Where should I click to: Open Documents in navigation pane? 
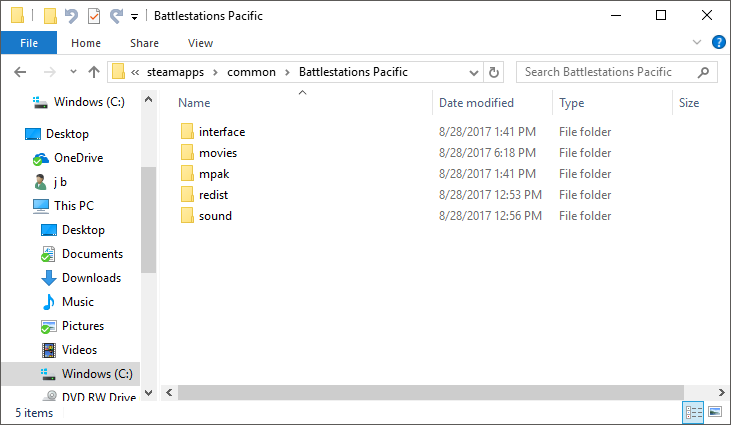tap(82, 254)
